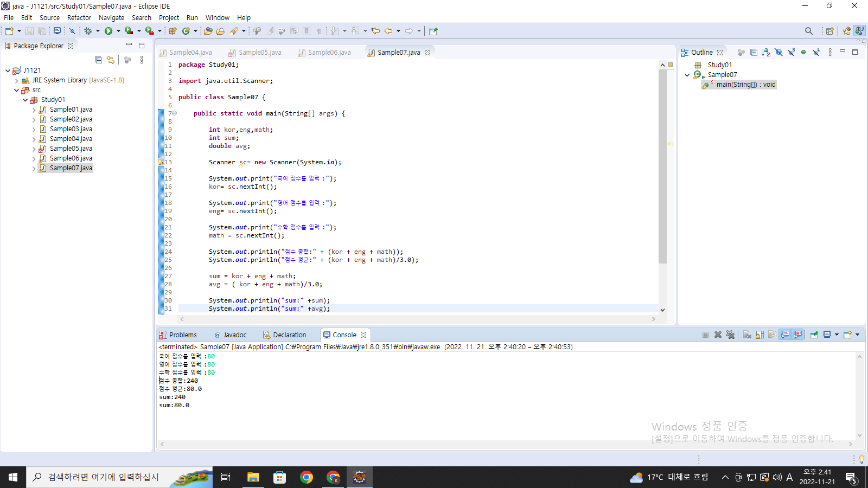
Task: Open the New Console View dropdown arrow
Action: click(857, 335)
